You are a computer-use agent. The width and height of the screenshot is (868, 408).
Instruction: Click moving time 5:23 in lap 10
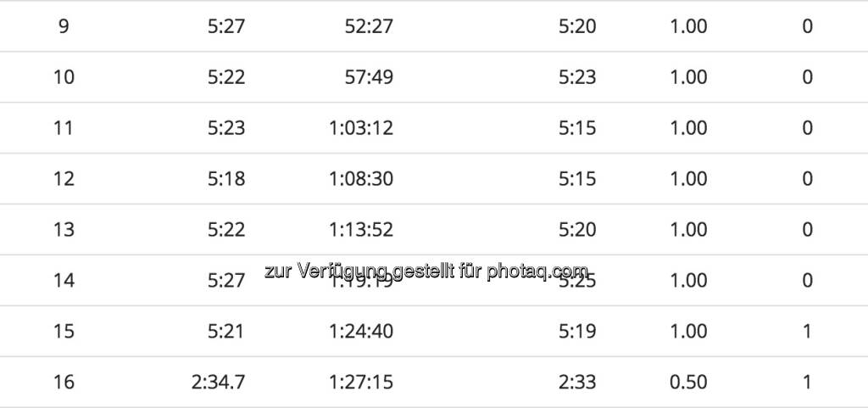[577, 77]
